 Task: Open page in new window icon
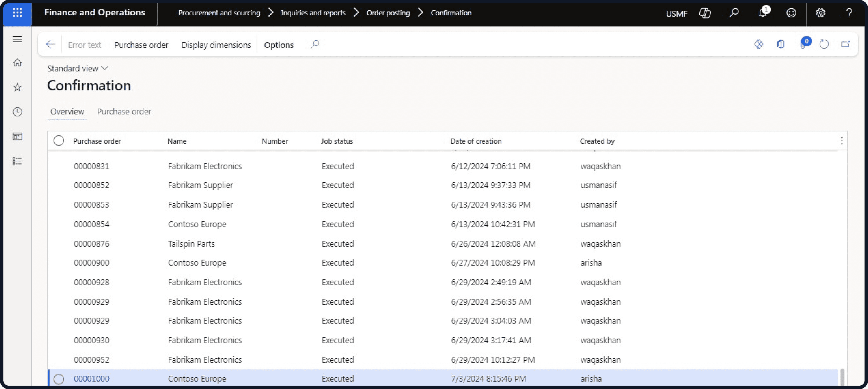point(845,44)
